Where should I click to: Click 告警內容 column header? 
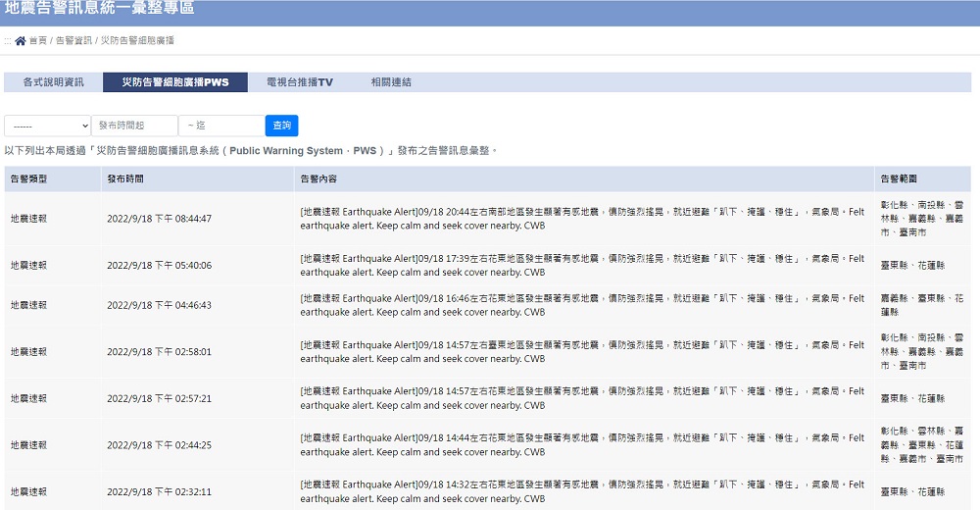click(318, 178)
